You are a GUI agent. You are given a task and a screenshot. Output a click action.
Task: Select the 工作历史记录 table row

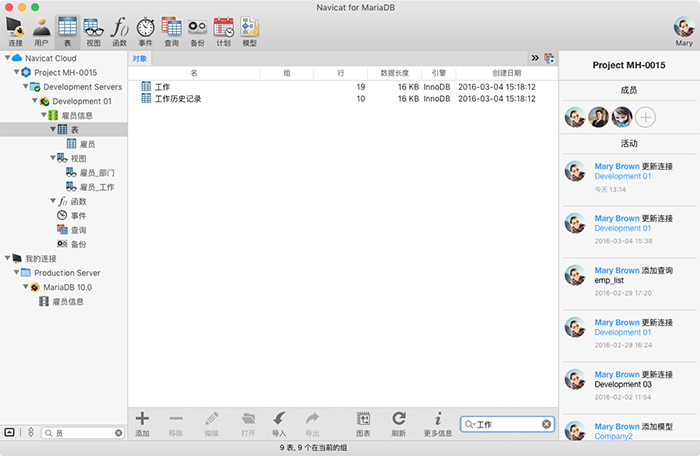point(343,99)
